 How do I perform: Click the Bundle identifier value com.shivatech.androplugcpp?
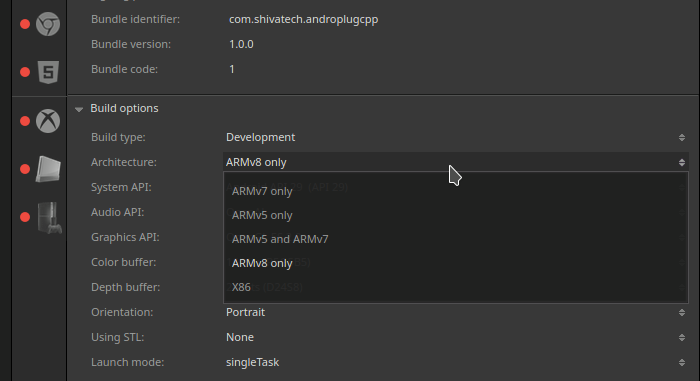click(x=304, y=20)
